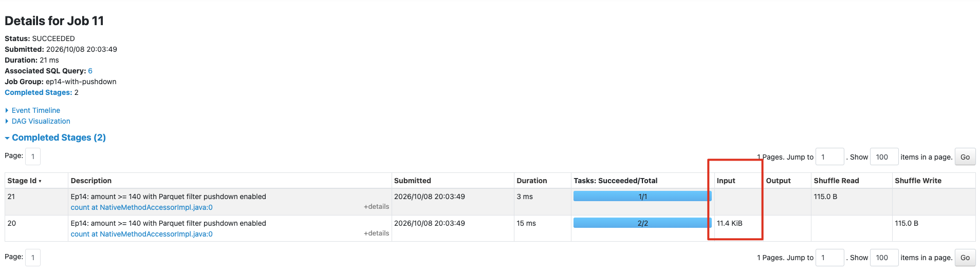Select the Status: SUCCEEDED text
Viewport: 980px width, 274px height.
point(40,38)
